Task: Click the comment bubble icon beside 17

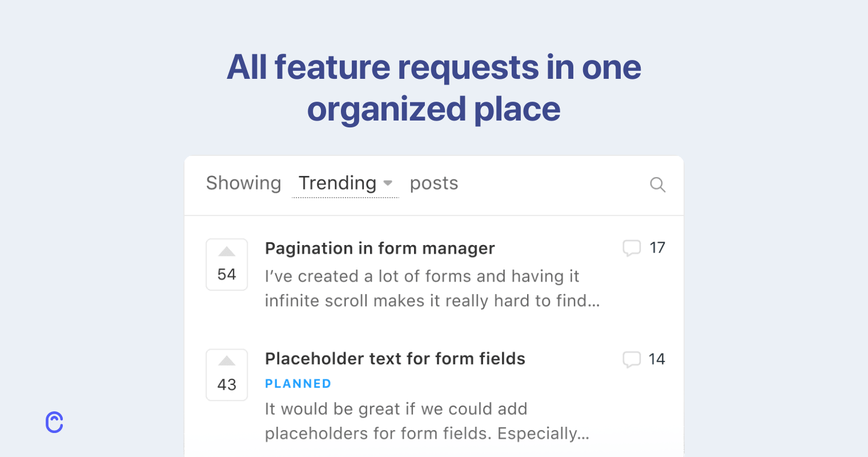Action: (x=631, y=248)
